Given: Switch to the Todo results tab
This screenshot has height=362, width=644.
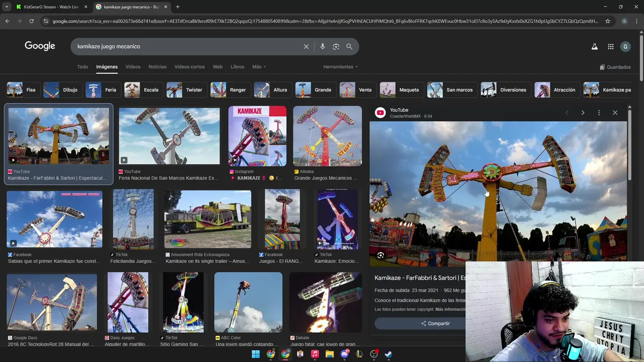Looking at the screenshot, I should (83, 67).
